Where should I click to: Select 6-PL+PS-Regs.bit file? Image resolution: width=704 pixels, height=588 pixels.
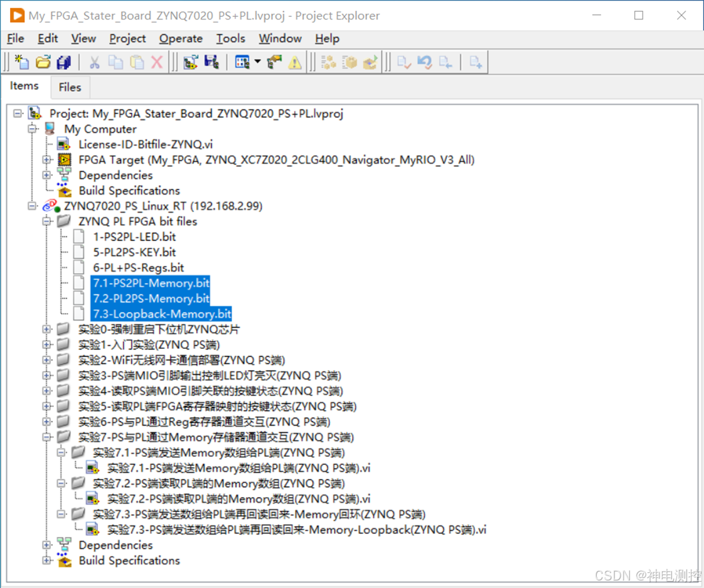click(x=138, y=268)
